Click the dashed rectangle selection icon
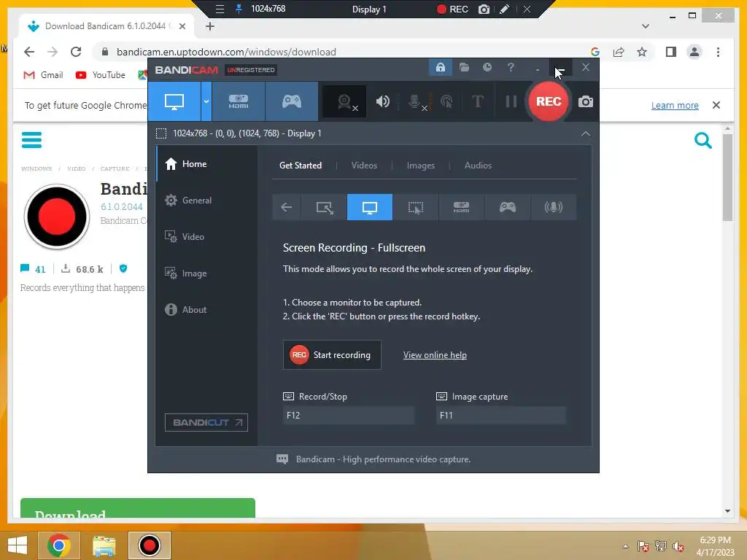 [x=161, y=133]
